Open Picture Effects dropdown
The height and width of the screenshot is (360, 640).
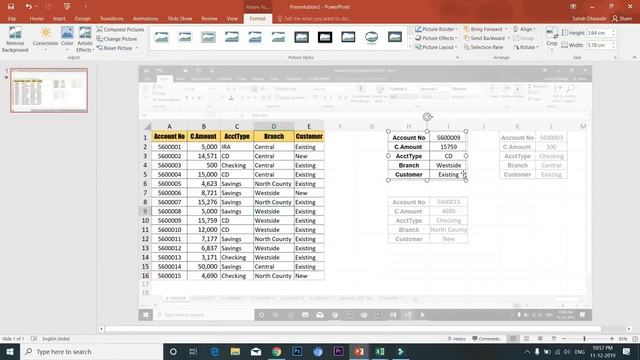tap(436, 38)
